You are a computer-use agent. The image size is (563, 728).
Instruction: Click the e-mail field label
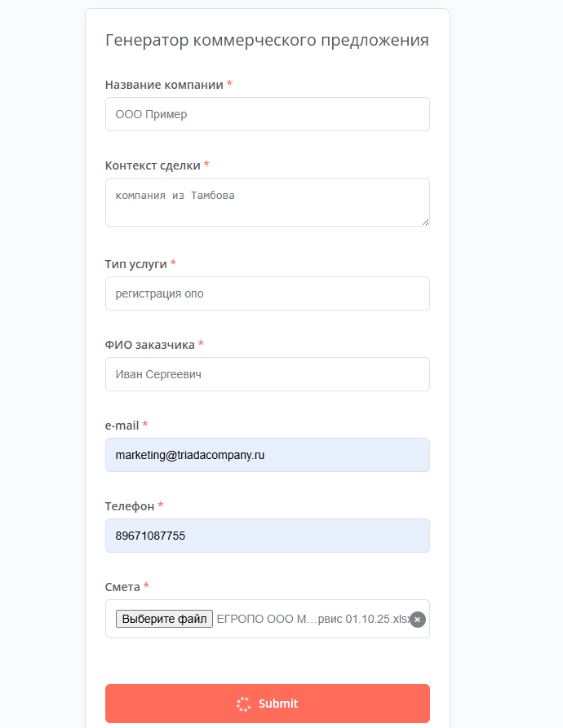coord(122,426)
